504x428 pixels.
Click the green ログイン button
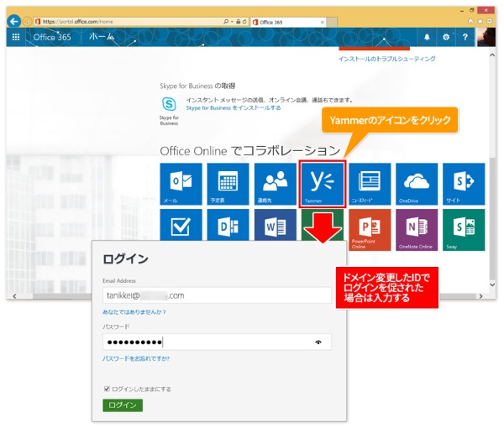pyautogui.click(x=123, y=405)
